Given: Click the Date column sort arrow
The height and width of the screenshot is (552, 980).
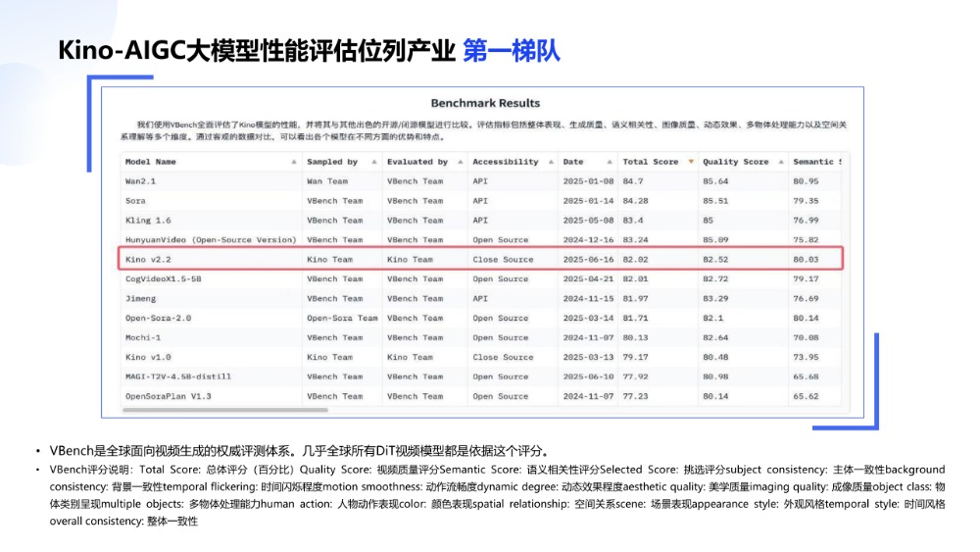Looking at the screenshot, I should click(610, 162).
